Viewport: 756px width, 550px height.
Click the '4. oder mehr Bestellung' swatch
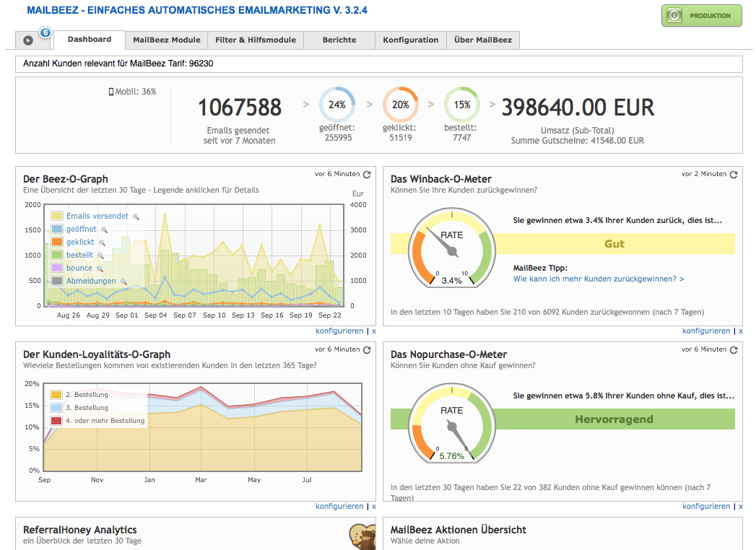[x=56, y=421]
